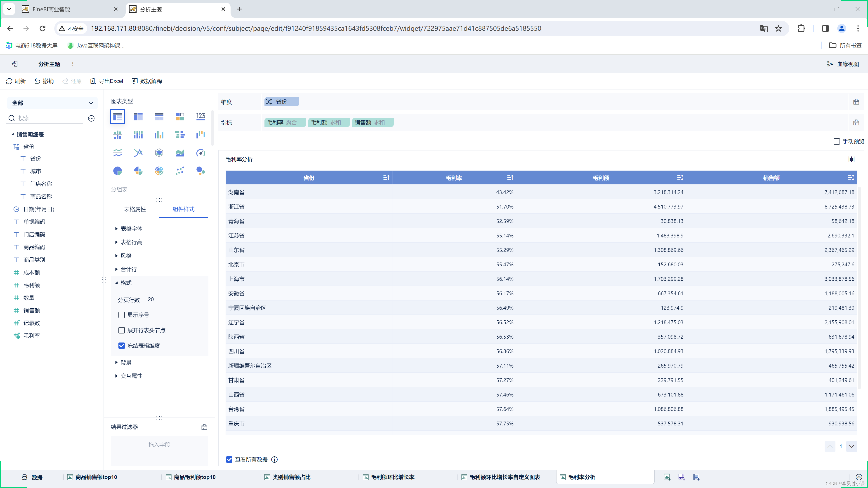Collapse the 销售明细表 tree node

click(12, 134)
